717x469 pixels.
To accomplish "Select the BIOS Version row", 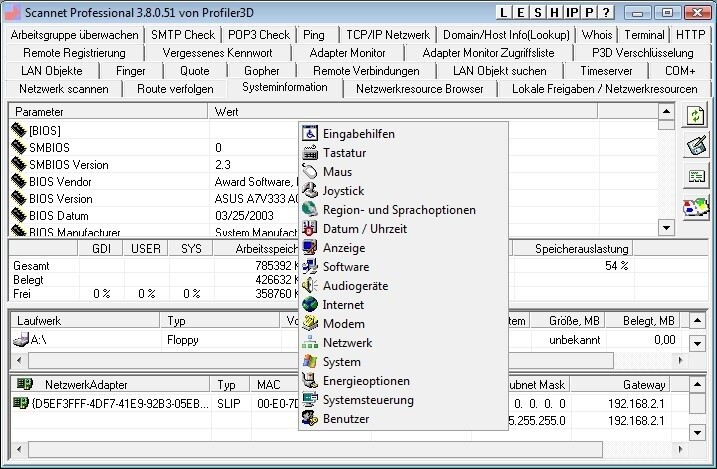I will pos(334,199).
